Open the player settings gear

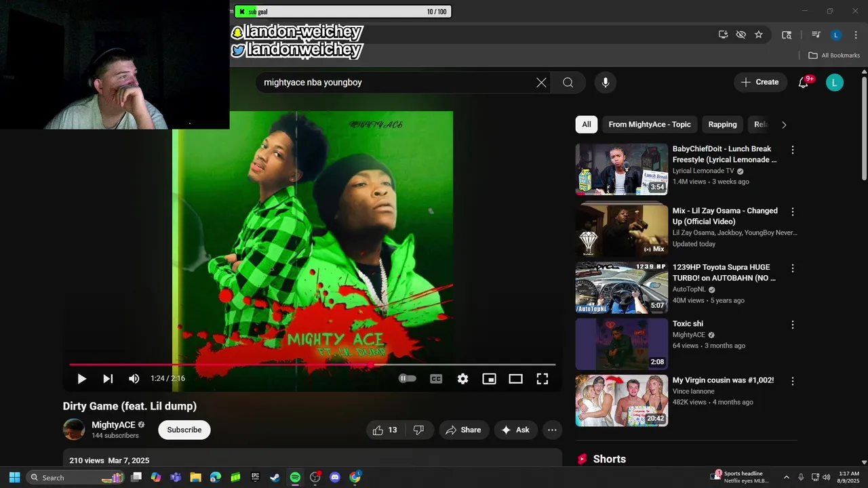462,379
